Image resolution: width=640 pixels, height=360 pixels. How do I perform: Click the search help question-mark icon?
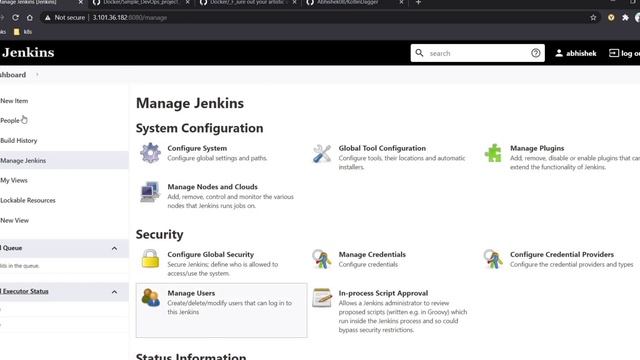coord(536,53)
